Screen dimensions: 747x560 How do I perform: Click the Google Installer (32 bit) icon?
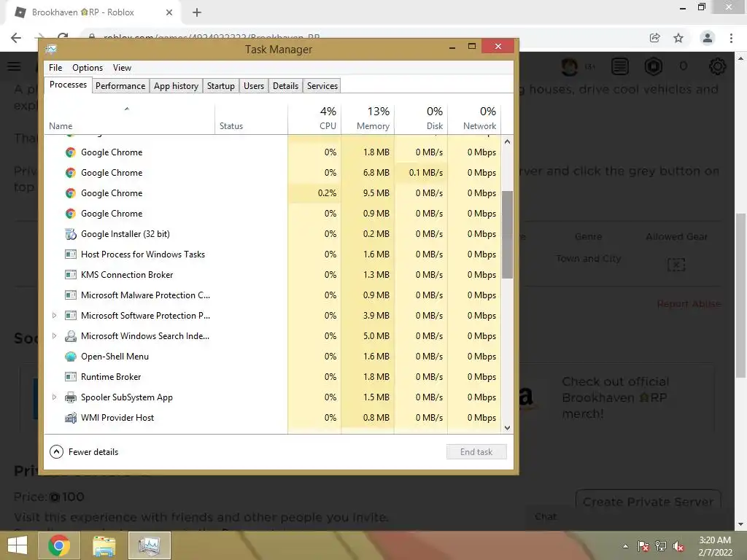(71, 234)
